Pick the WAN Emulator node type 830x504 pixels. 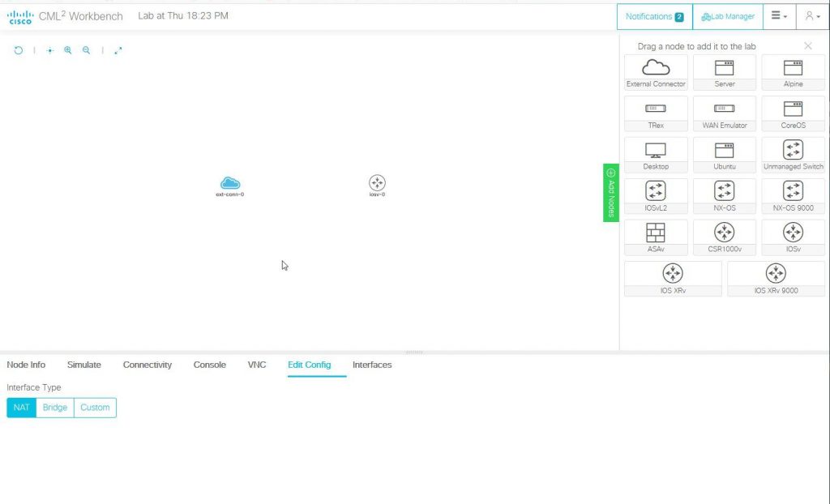[724, 113]
